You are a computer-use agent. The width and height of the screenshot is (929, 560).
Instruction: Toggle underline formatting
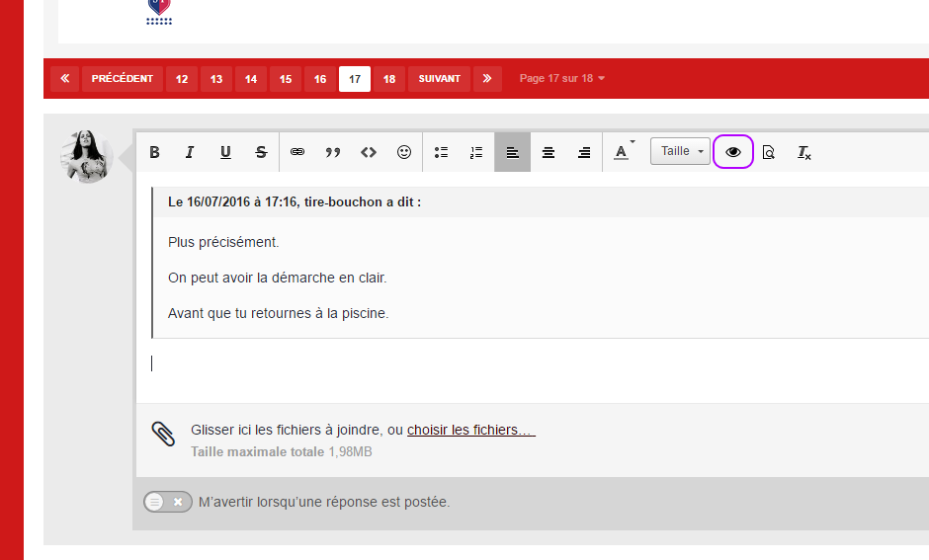[x=225, y=152]
